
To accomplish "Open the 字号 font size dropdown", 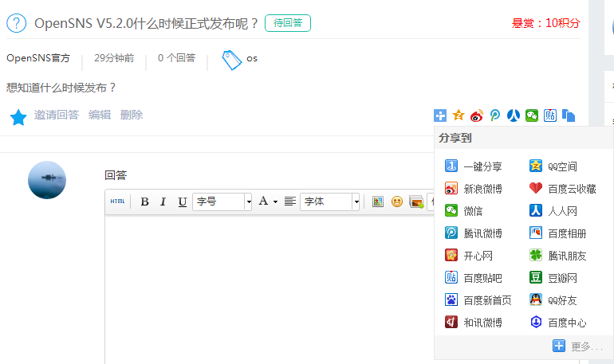I will (x=222, y=202).
